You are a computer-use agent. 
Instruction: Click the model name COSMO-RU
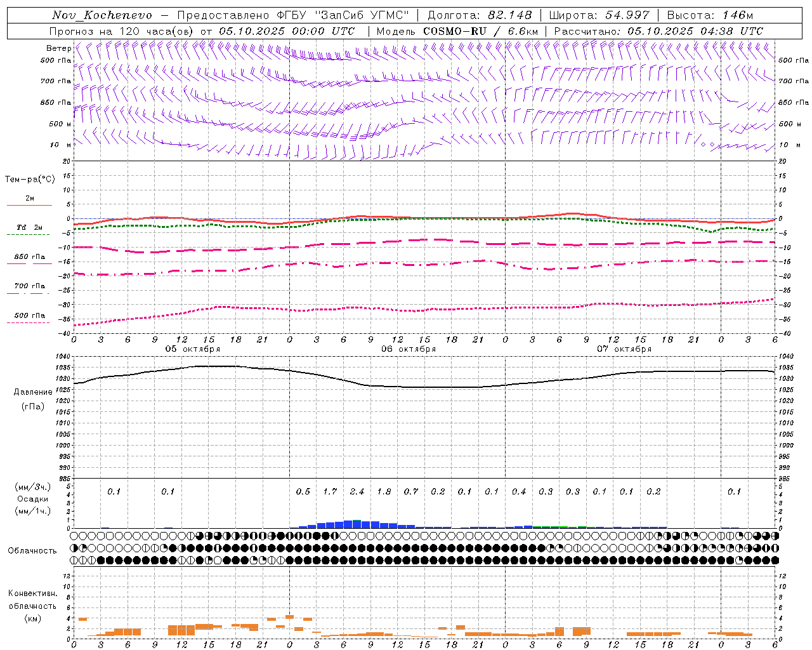(x=454, y=31)
